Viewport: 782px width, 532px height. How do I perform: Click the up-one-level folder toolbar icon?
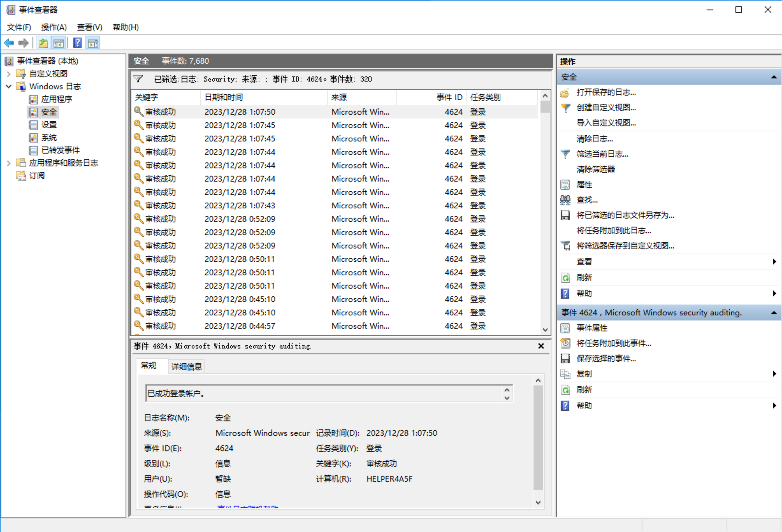coord(43,43)
